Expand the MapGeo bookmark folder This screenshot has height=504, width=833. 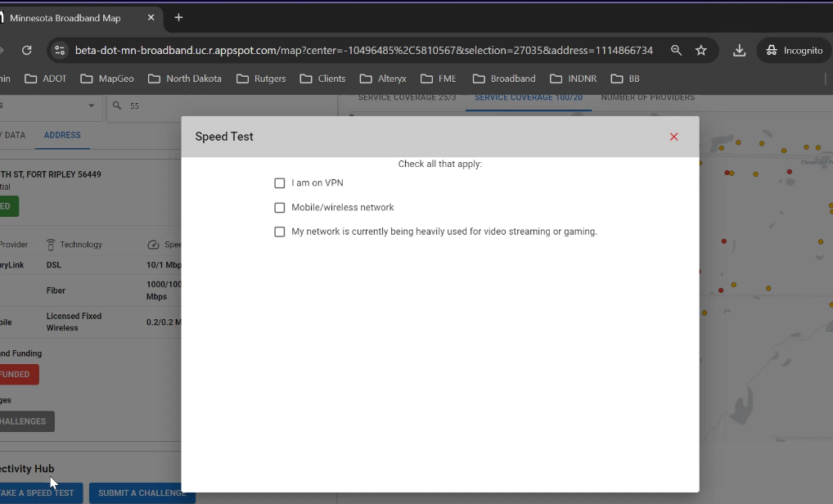(106, 79)
